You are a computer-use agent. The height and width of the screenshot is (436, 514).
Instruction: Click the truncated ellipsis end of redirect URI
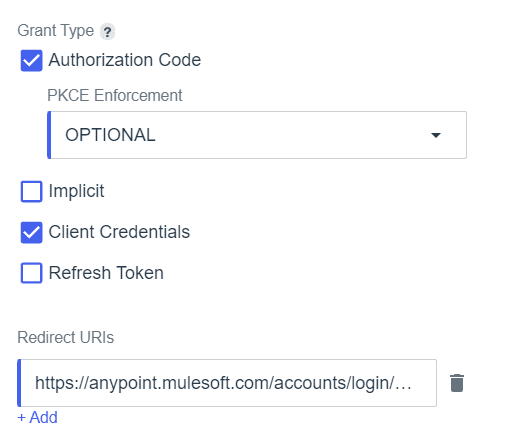pos(403,387)
